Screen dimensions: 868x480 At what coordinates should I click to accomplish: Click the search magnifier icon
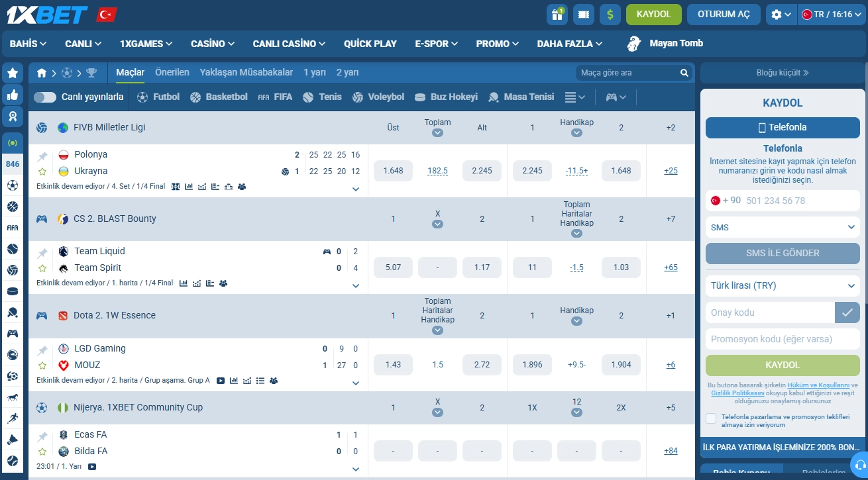pos(684,73)
